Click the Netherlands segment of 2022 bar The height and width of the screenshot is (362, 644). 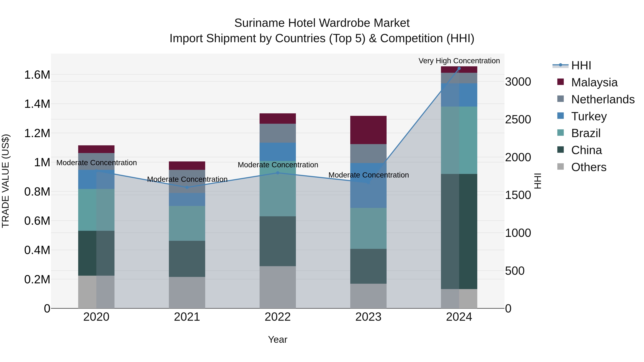point(277,133)
